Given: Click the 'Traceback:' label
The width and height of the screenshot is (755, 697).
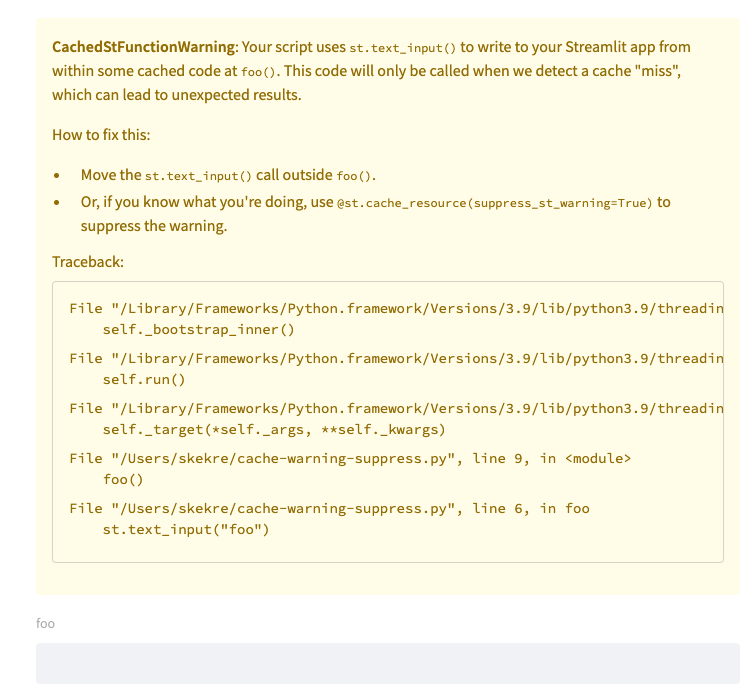Looking at the screenshot, I should point(88,262).
